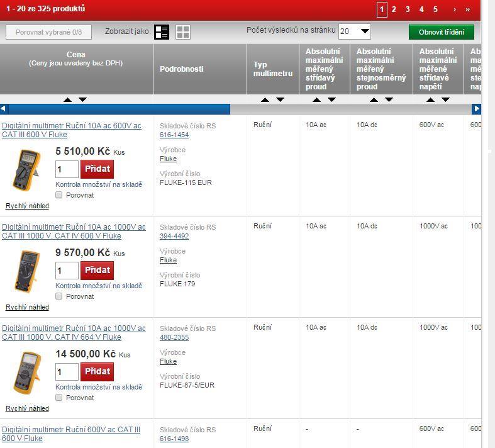Click the FLUKE-115 EUR multimeter thumbnail
The height and width of the screenshot is (448, 495).
pyautogui.click(x=27, y=170)
